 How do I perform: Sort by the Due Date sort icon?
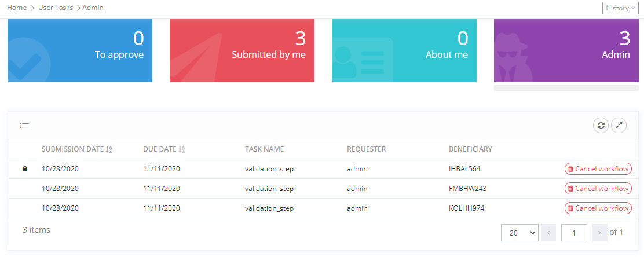(182, 149)
